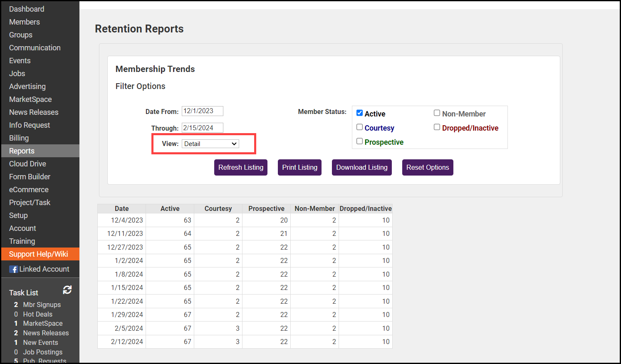This screenshot has width=621, height=364.
Task: Uncheck the Active member status checkbox
Action: (x=360, y=113)
